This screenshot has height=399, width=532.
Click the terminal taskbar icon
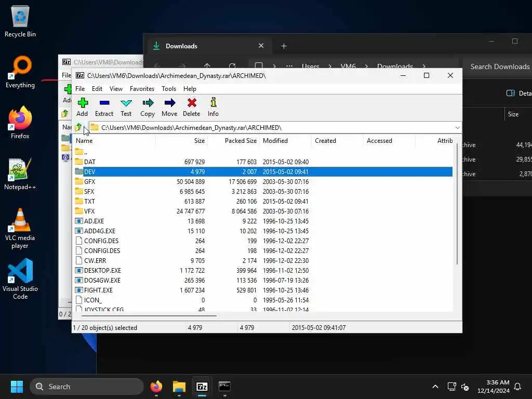pyautogui.click(x=224, y=387)
